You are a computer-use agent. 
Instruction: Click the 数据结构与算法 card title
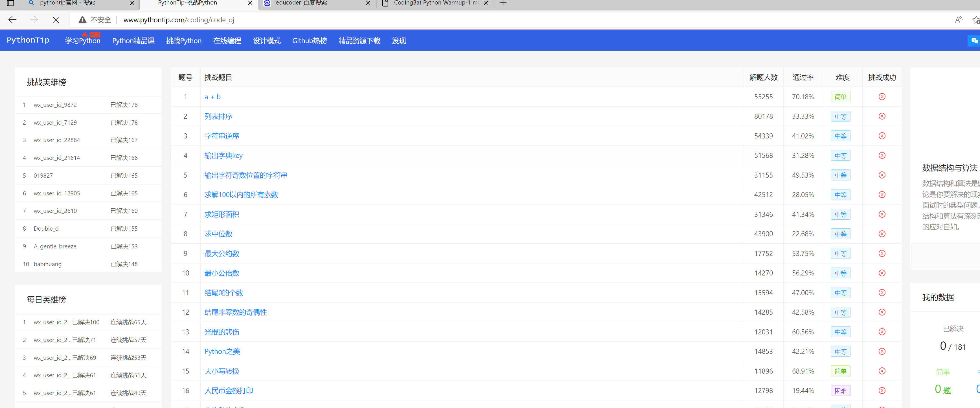(950, 168)
